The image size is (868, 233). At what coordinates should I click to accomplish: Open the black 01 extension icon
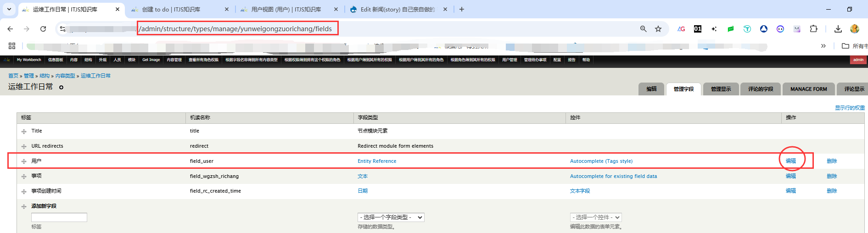(x=698, y=29)
